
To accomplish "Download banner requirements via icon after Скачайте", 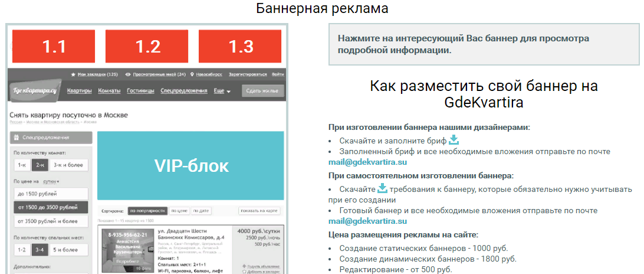I will [x=383, y=188].
